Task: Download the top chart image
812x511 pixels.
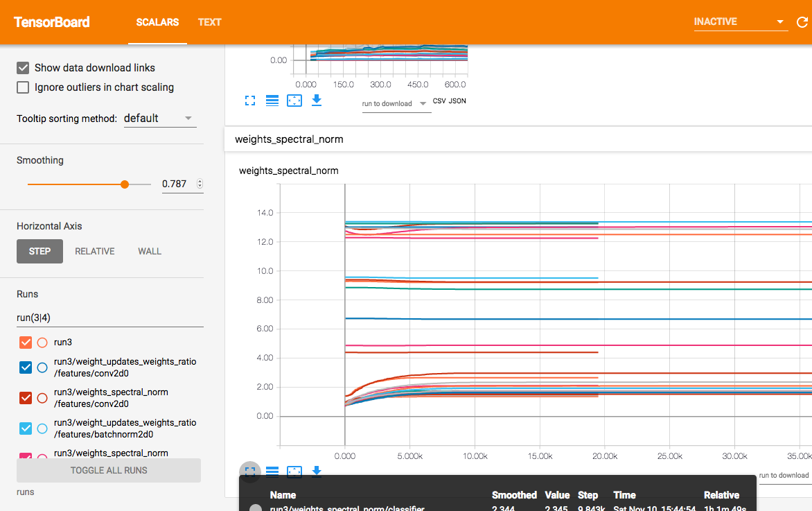Action: click(317, 101)
